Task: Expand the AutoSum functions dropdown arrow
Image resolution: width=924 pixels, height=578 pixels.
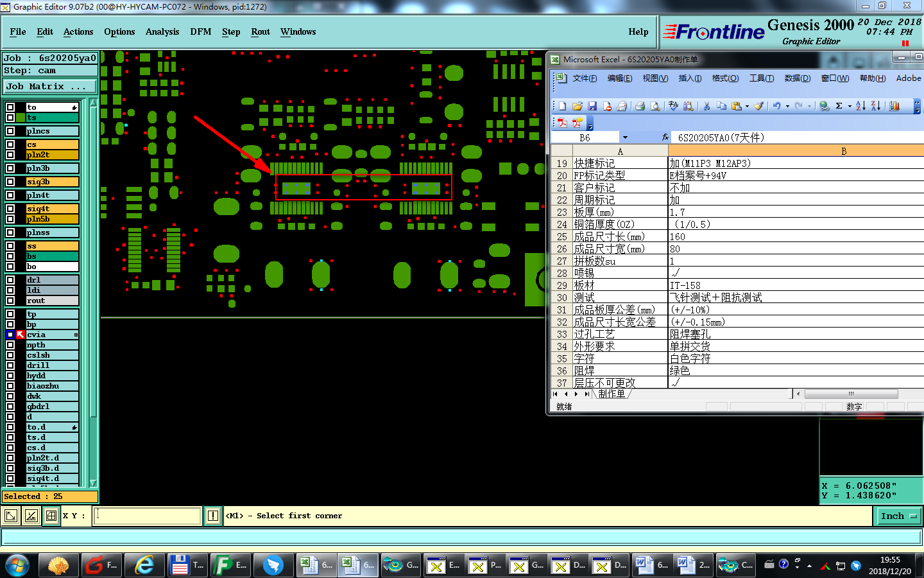Action: point(850,106)
